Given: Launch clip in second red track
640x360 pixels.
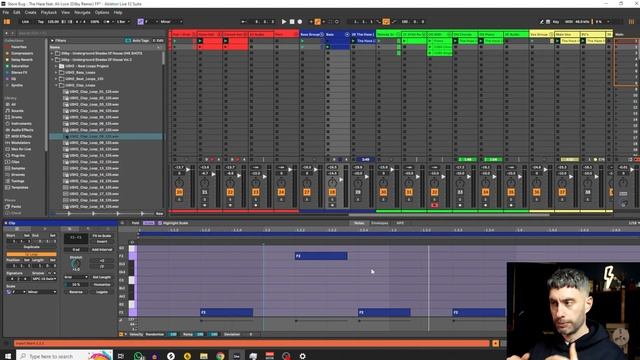Looking at the screenshot, I should (x=200, y=41).
